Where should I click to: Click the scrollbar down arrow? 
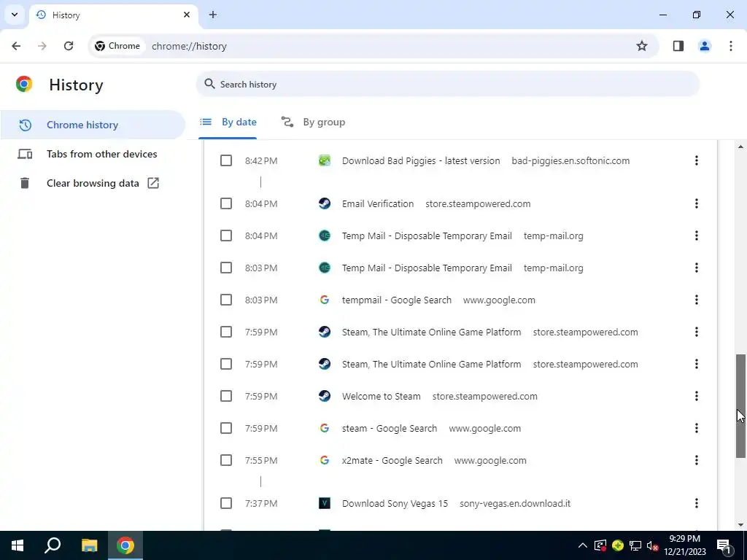pyautogui.click(x=740, y=525)
